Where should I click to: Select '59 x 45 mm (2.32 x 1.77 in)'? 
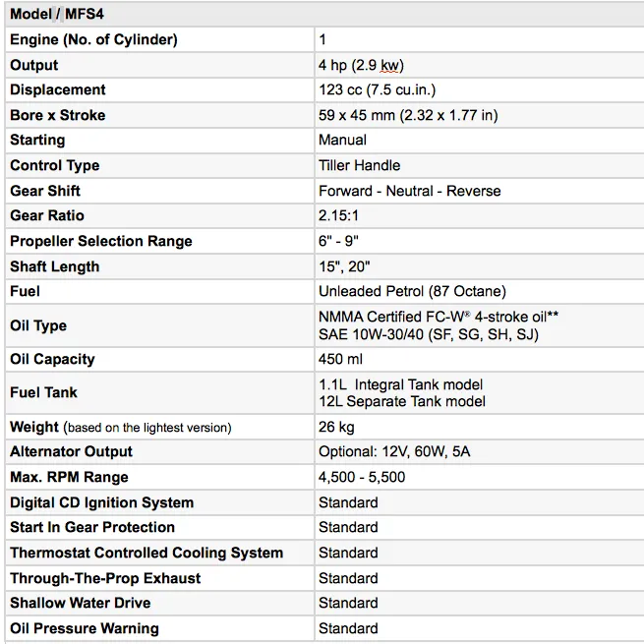coord(408,115)
